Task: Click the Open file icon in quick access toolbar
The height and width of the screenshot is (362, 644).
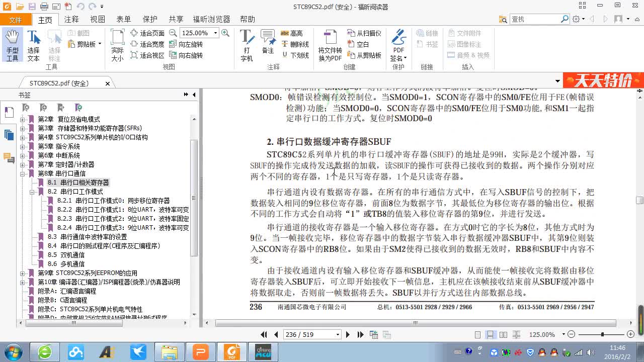Action: coord(20,7)
